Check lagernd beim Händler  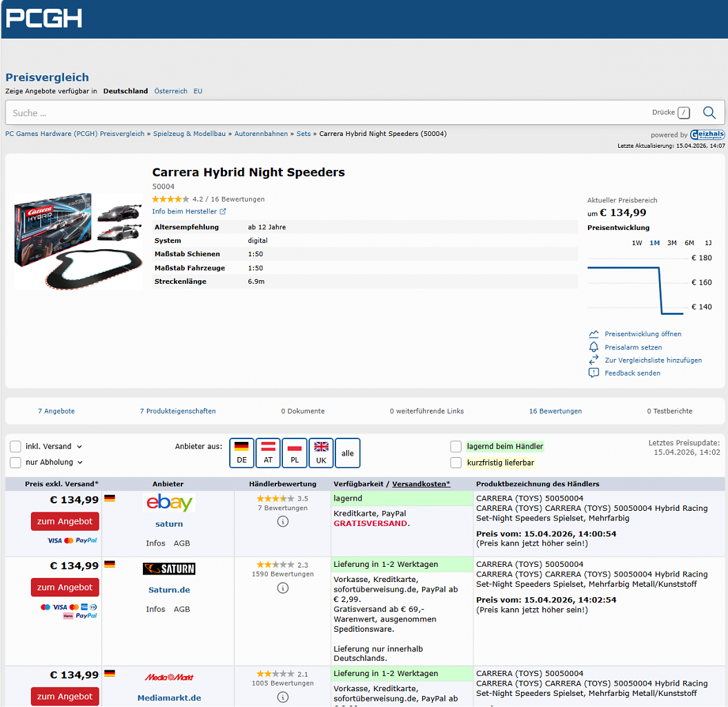[455, 447]
